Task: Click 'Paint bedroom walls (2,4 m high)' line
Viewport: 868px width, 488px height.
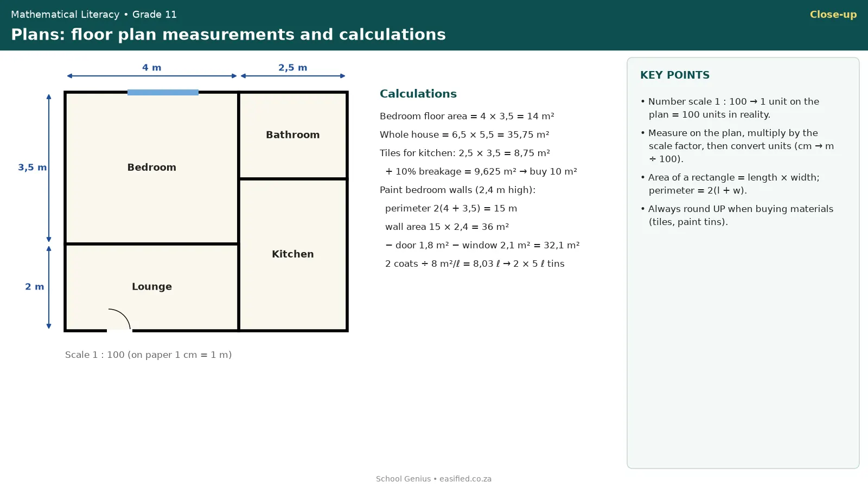Action: point(458,190)
